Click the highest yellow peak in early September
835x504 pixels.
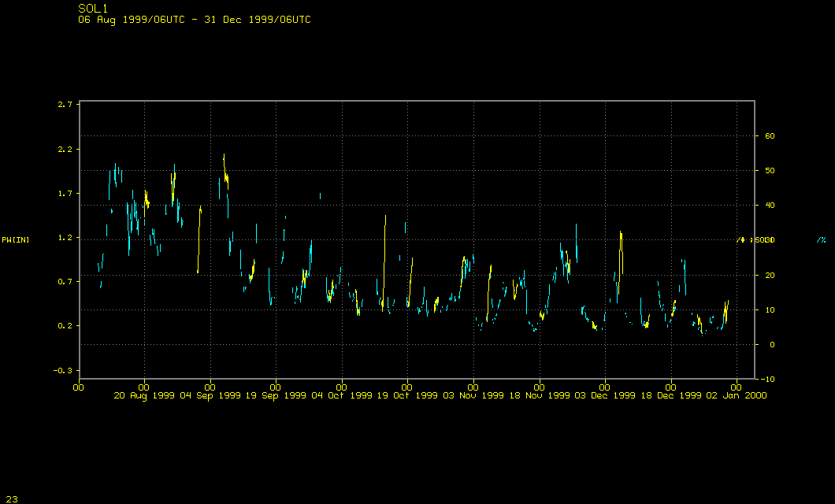click(x=225, y=157)
